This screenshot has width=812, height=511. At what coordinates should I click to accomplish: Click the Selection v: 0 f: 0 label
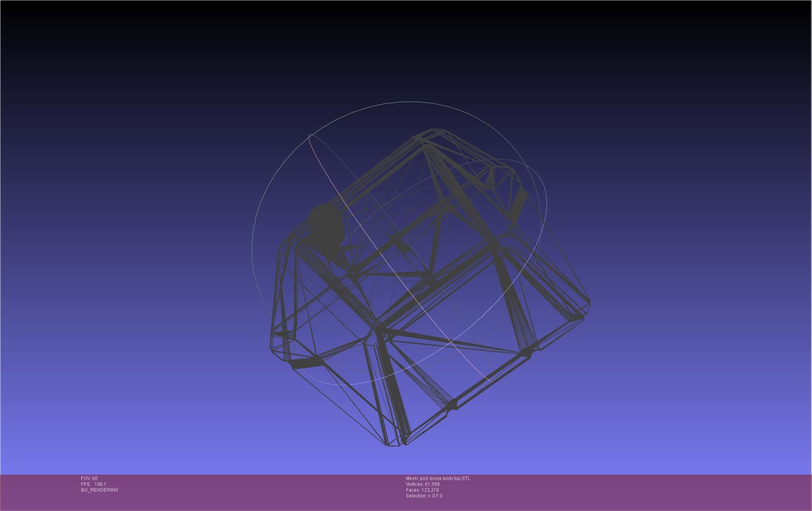click(424, 496)
